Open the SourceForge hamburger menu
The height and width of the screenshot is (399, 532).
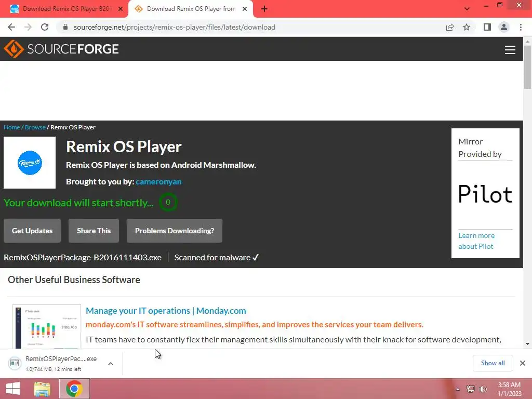pyautogui.click(x=510, y=49)
